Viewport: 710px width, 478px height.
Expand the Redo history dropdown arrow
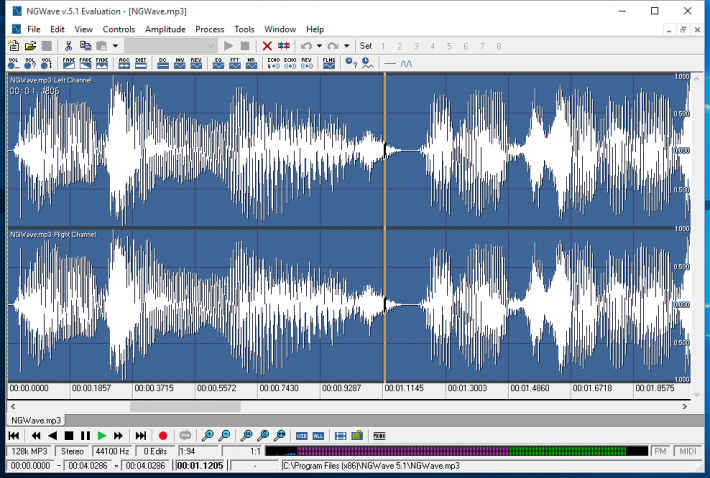(346, 46)
